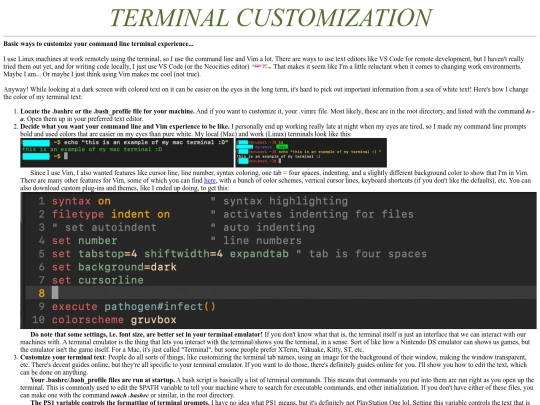Click the block cursor on vimrc line 8
540x405 pixels.
coord(55,293)
